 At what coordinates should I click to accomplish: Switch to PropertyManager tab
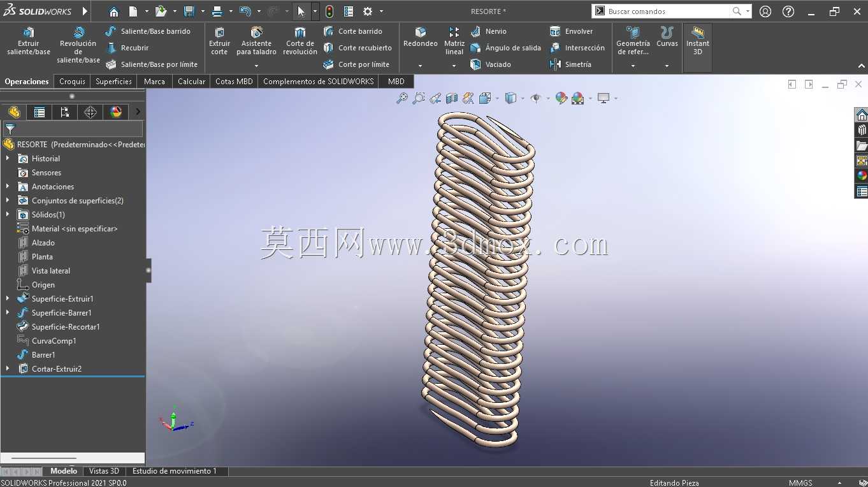tap(40, 112)
